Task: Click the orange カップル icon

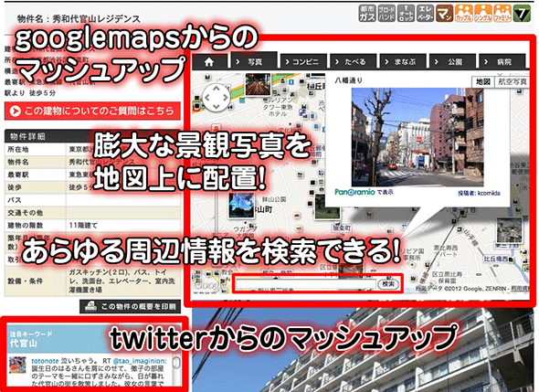Action: [x=464, y=14]
